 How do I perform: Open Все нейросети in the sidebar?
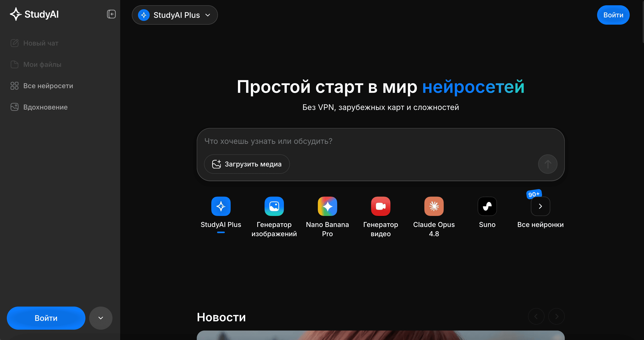tap(42, 86)
